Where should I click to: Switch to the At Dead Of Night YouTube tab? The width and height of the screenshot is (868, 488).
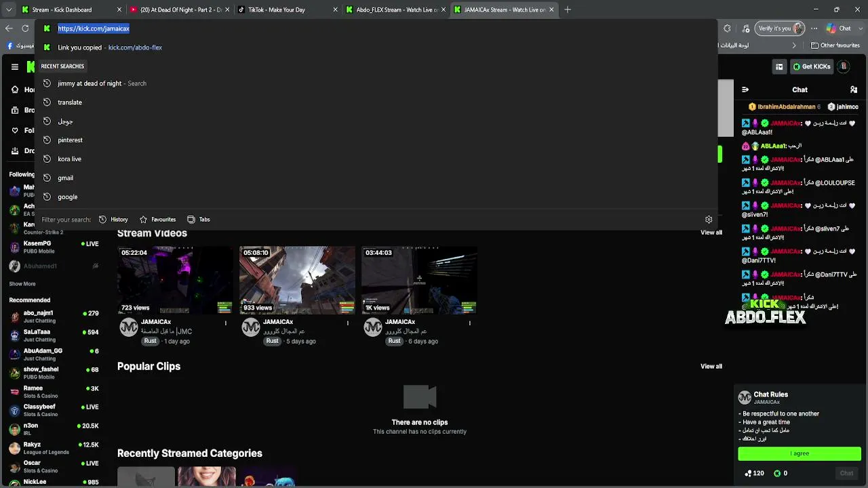click(179, 10)
